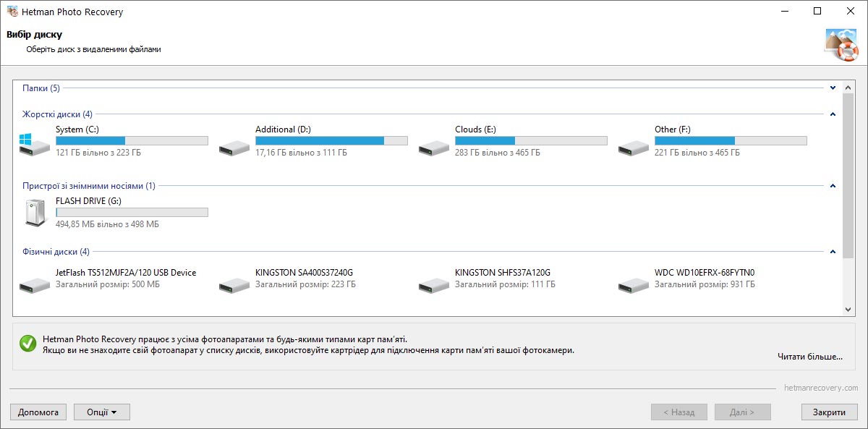Expand the Папки (5) section
Screen dimensions: 868x429
(833, 88)
